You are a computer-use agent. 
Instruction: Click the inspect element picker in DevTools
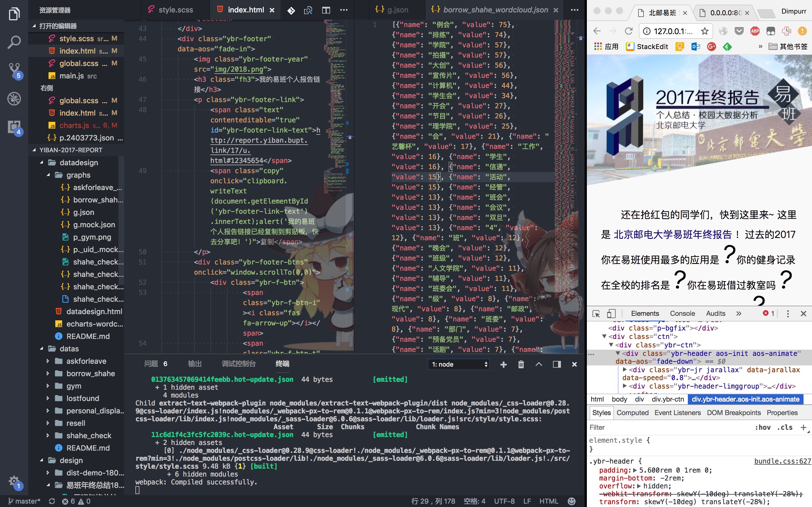pyautogui.click(x=596, y=314)
